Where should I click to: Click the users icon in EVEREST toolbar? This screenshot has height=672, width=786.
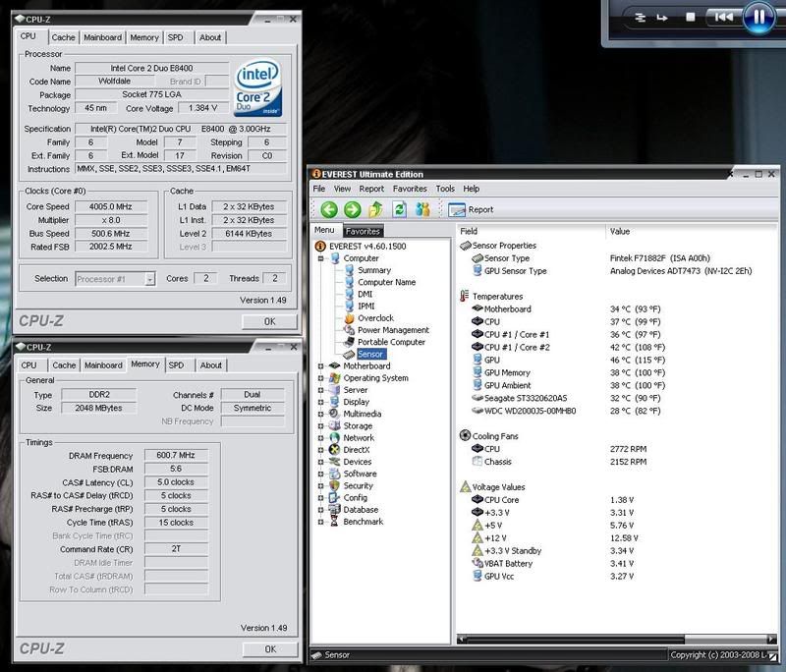422,209
